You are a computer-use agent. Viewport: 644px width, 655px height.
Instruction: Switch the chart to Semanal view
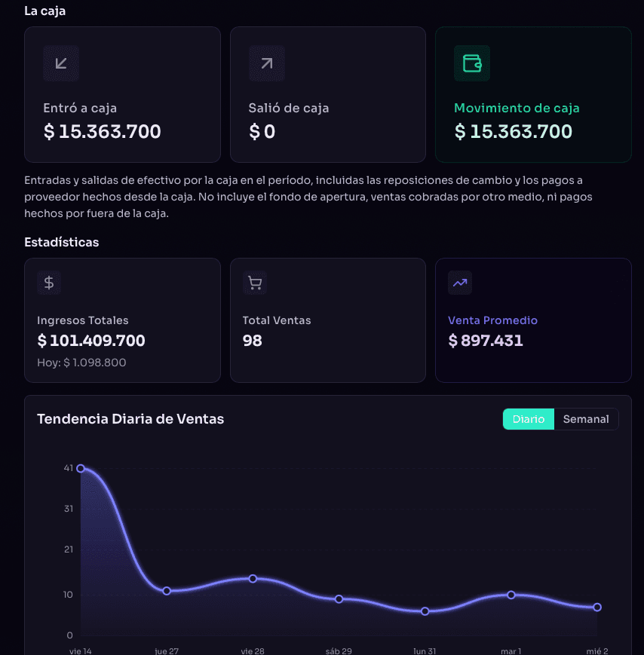[586, 419]
